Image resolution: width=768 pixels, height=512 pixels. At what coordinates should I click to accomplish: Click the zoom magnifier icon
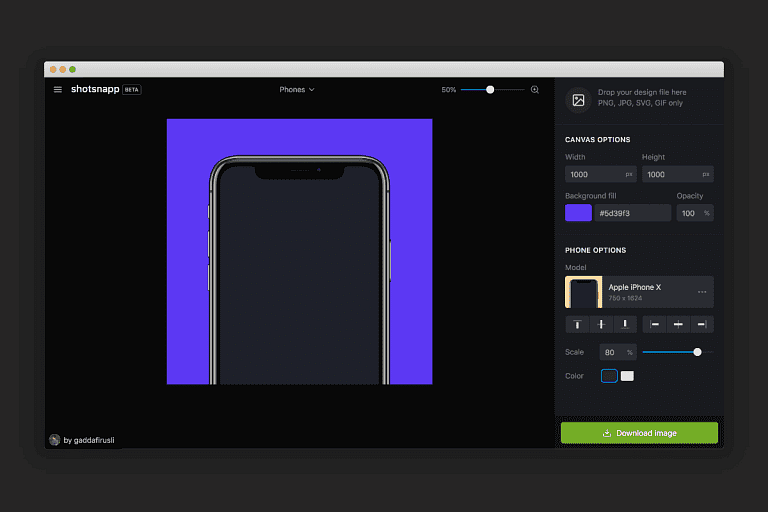point(535,90)
